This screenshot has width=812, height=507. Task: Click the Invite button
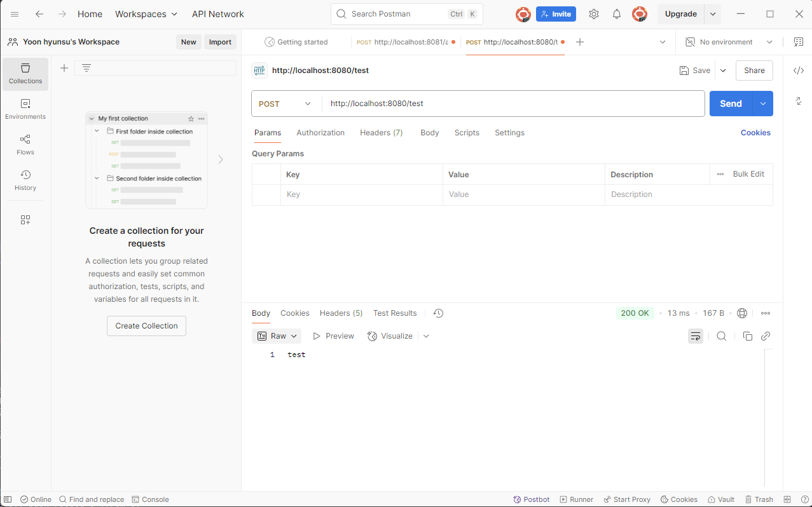click(x=556, y=14)
